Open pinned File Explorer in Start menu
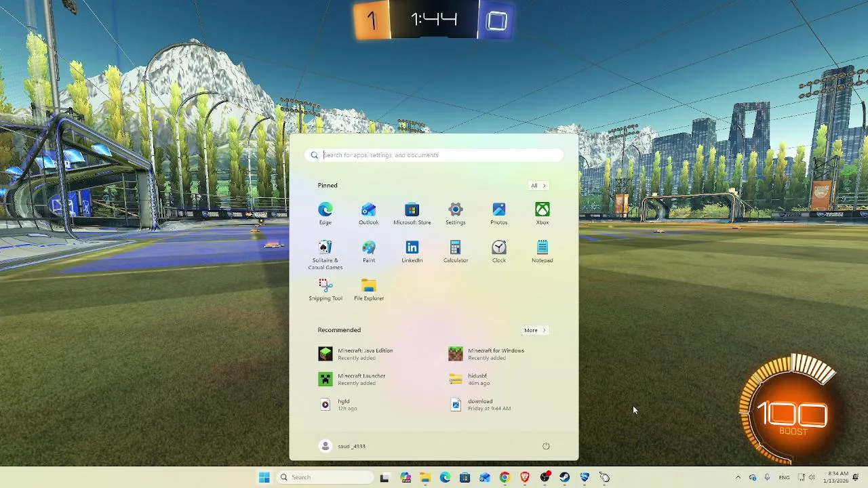 369,289
